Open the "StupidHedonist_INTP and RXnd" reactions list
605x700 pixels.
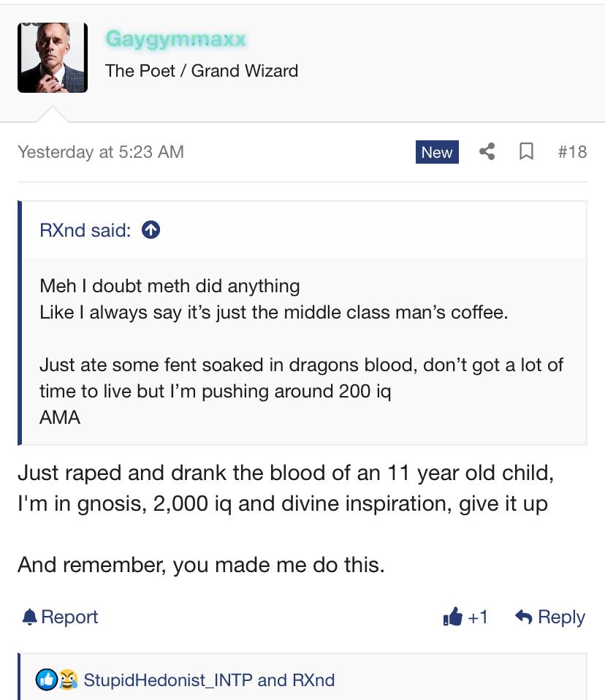tap(209, 680)
